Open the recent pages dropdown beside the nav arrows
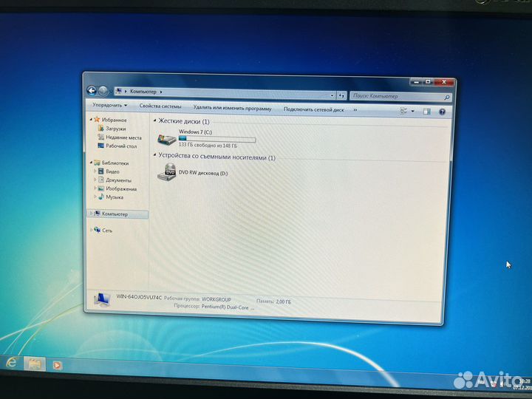The image size is (532, 399). pos(111,92)
